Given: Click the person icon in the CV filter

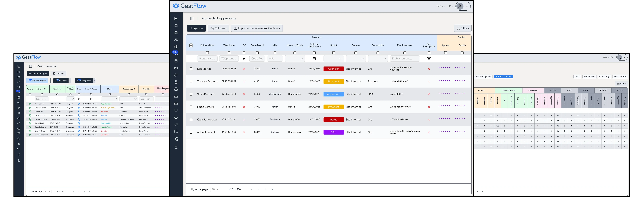Looking at the screenshot, I should click(x=244, y=59).
